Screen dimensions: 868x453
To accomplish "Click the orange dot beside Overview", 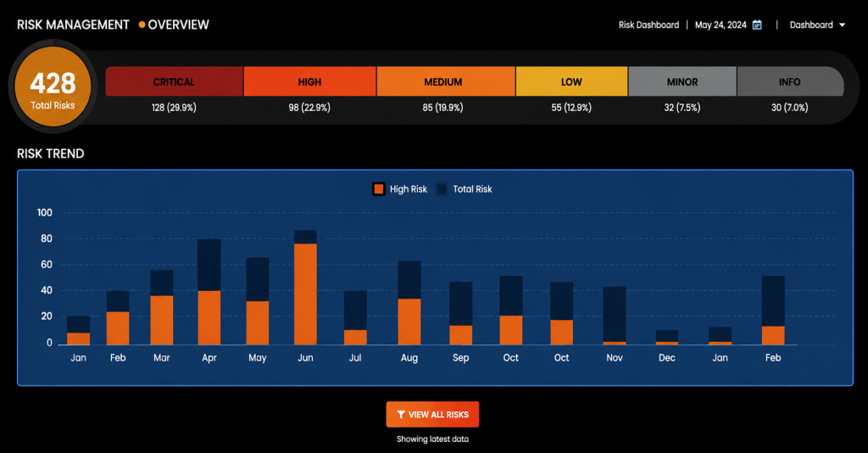I will 142,25.
